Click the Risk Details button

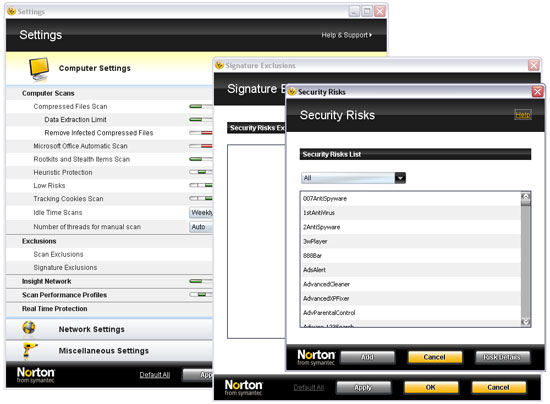pyautogui.click(x=502, y=357)
